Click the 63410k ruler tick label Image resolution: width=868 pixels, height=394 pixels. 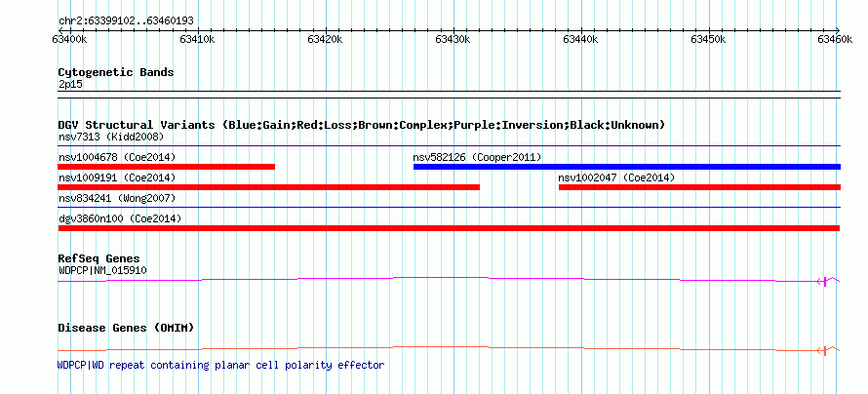point(198,39)
